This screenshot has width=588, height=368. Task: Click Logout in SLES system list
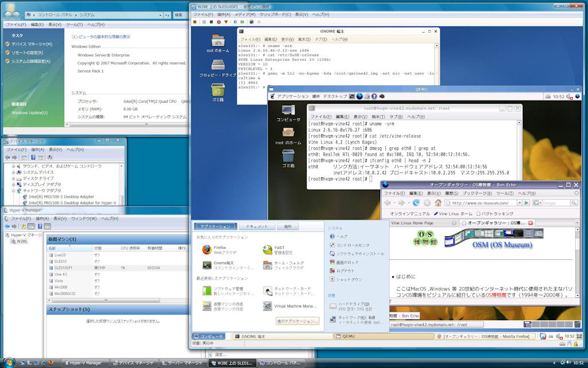342,271
